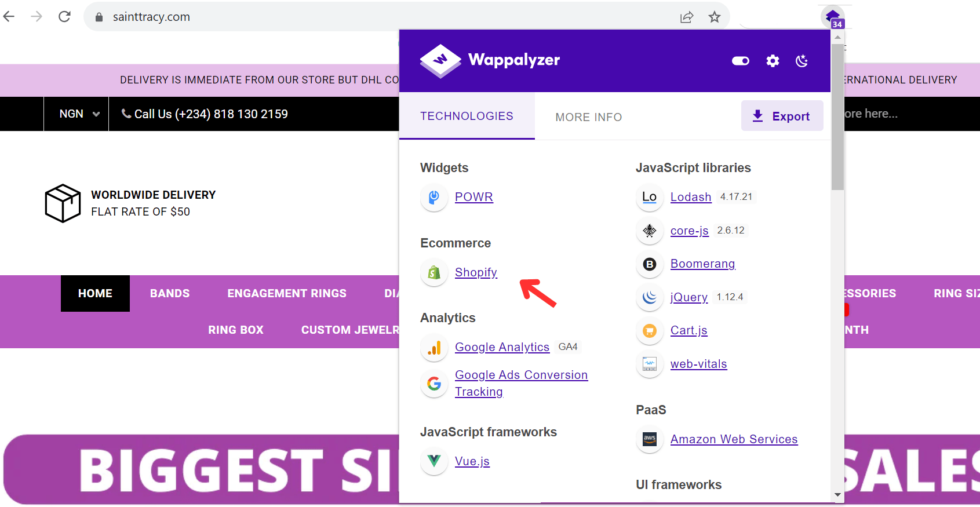Open the Google Ads Conversion Tracking link
Viewport: 980px width, 507px height.
(522, 383)
